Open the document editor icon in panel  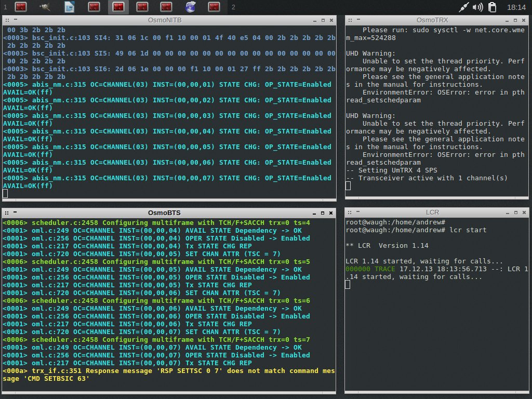coord(69,7)
